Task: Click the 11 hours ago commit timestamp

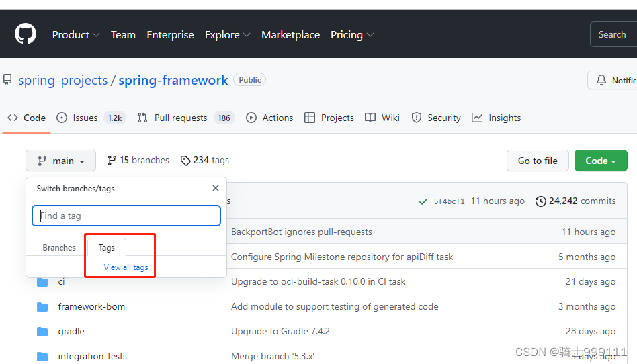Action: point(498,201)
